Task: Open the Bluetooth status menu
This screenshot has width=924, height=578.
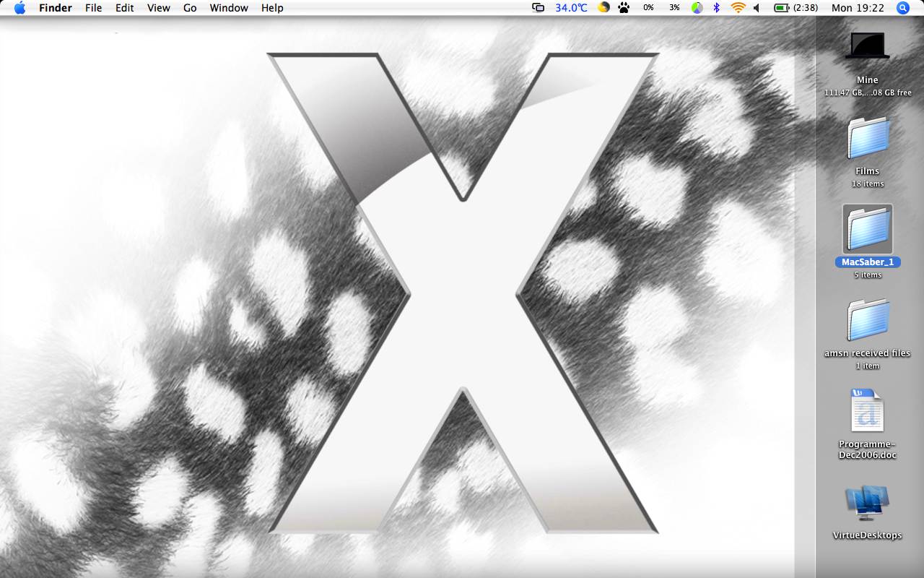Action: click(x=717, y=8)
